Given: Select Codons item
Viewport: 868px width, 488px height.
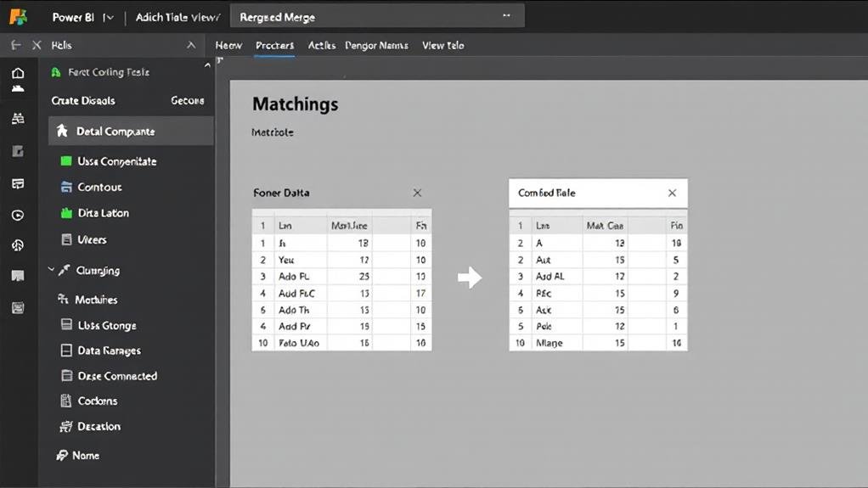Looking at the screenshot, I should 98,401.
